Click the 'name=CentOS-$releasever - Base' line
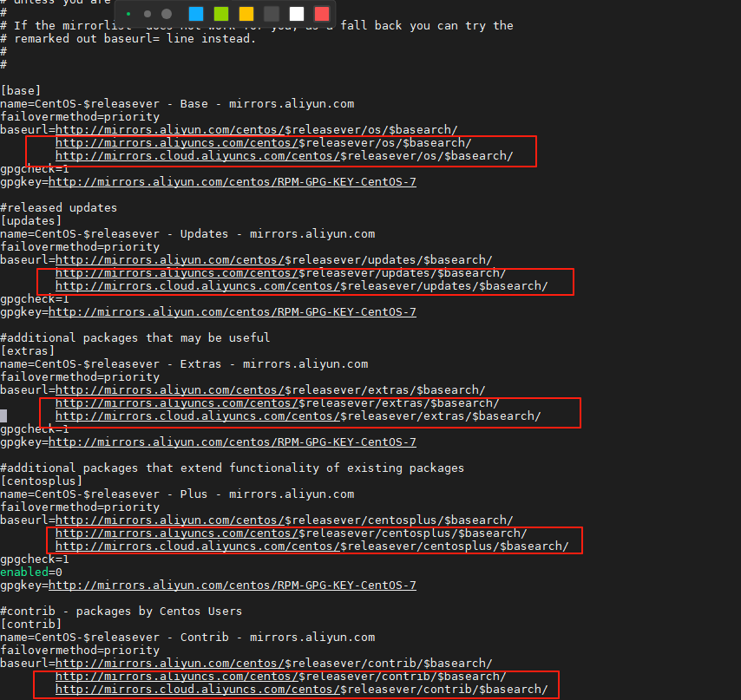The image size is (741, 700). coord(177,104)
